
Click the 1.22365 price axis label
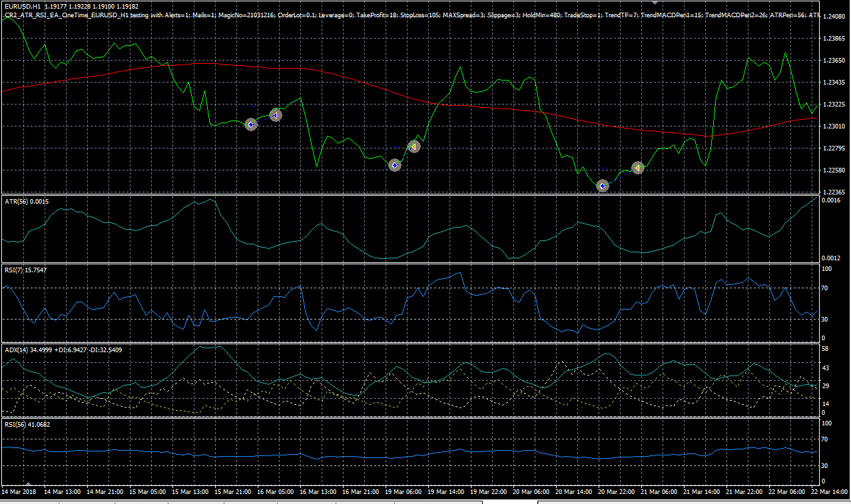click(835, 192)
